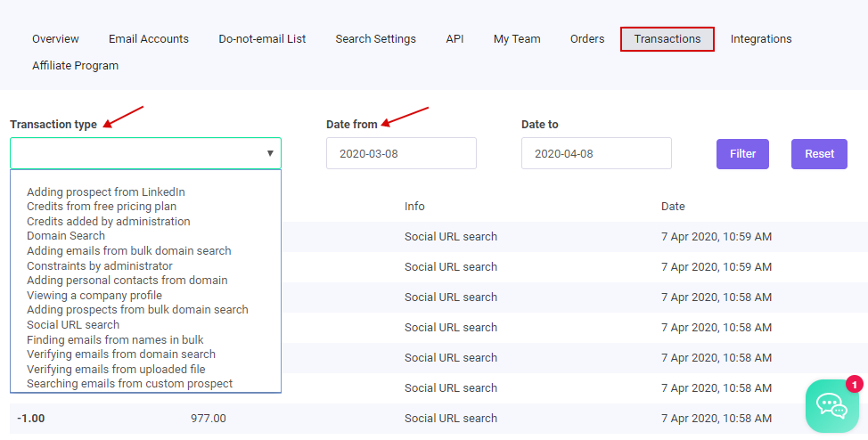Choose 'Credits from free pricing plan'
Image resolution: width=868 pixels, height=440 pixels.
point(102,207)
